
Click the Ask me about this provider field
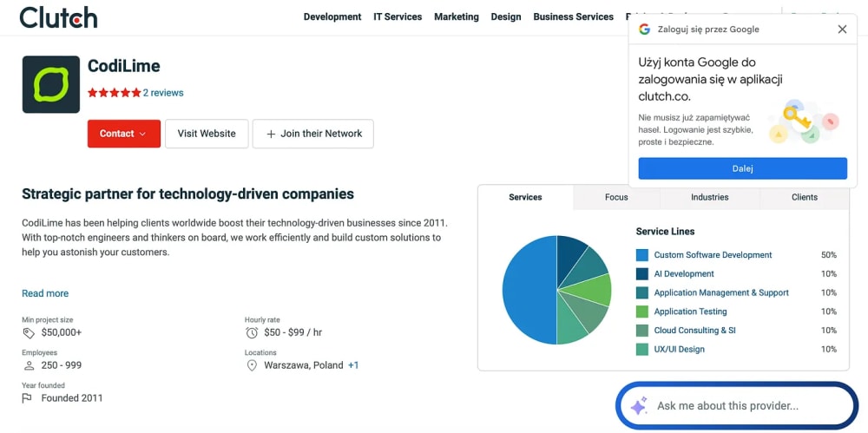pos(736,406)
